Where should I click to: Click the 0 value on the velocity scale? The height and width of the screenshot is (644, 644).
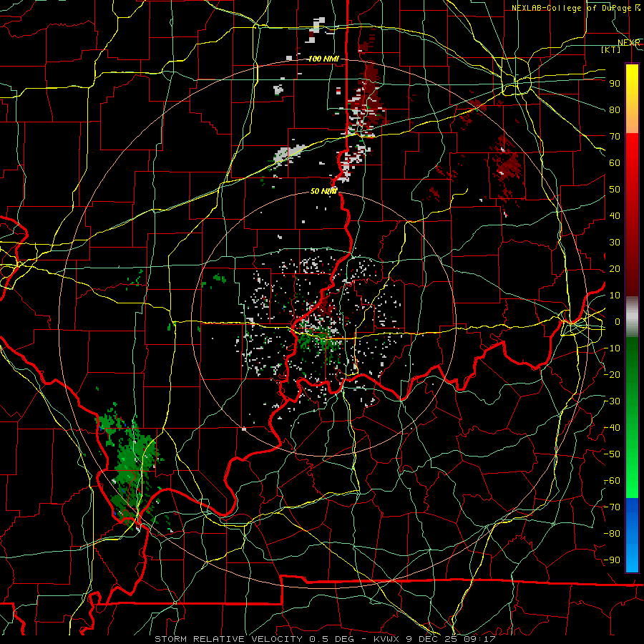coord(618,321)
